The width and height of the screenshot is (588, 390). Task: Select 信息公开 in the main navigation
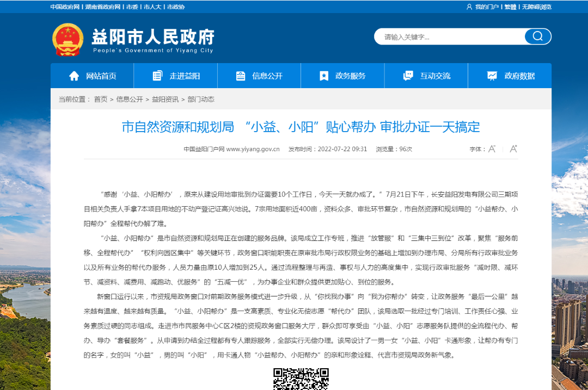pos(259,76)
